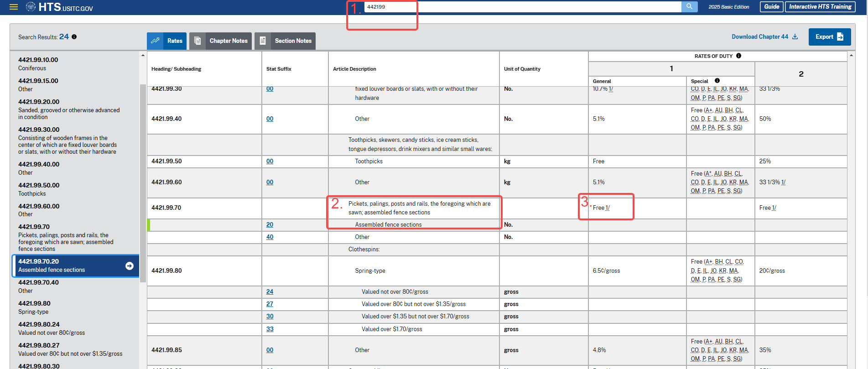Select the Rates tab
The width and height of the screenshot is (868, 369).
click(167, 41)
